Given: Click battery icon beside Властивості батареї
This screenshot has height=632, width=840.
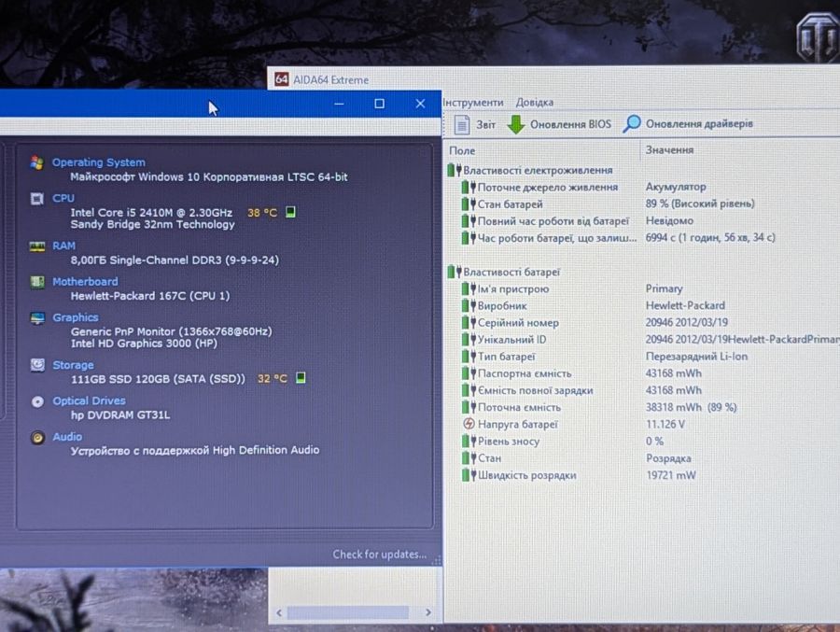Looking at the screenshot, I should (x=454, y=272).
